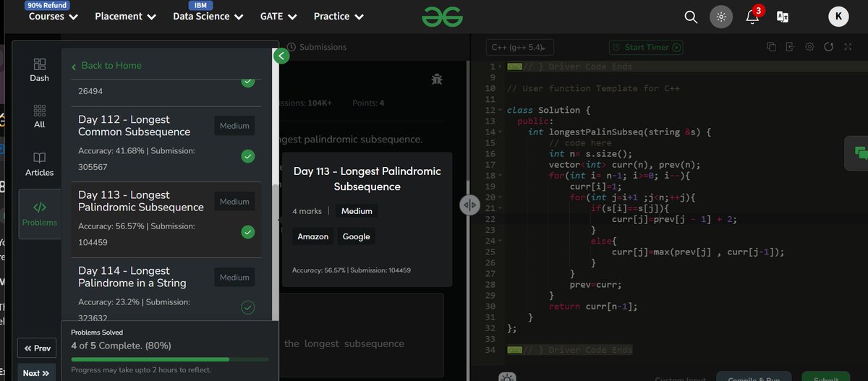
Task: Open editor settings gear icon
Action: [809, 47]
